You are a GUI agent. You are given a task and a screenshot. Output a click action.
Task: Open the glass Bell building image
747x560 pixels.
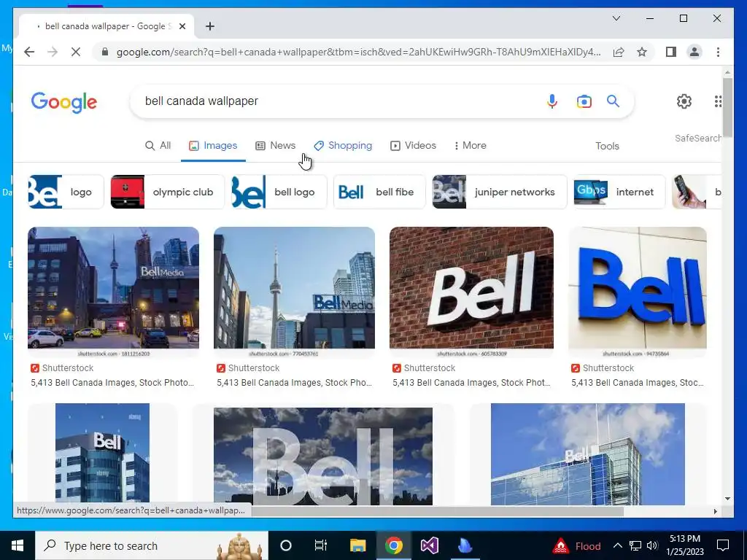point(588,454)
